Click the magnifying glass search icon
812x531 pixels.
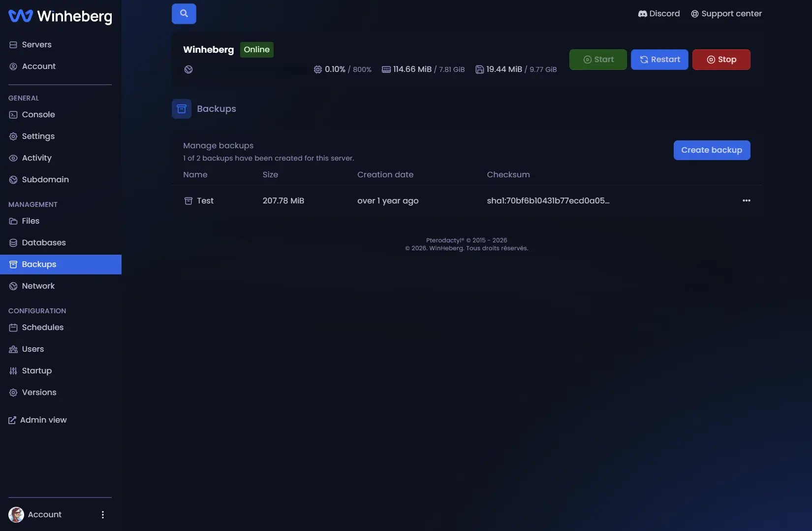[184, 14]
